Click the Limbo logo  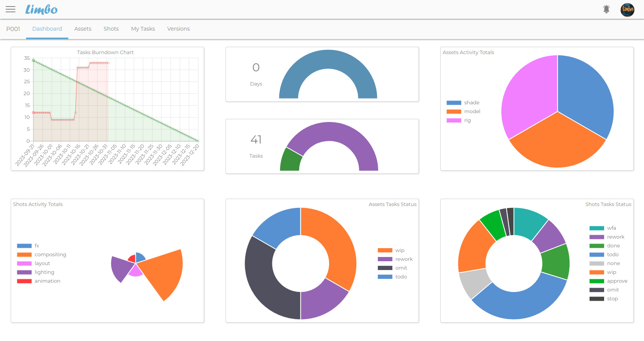pyautogui.click(x=41, y=10)
